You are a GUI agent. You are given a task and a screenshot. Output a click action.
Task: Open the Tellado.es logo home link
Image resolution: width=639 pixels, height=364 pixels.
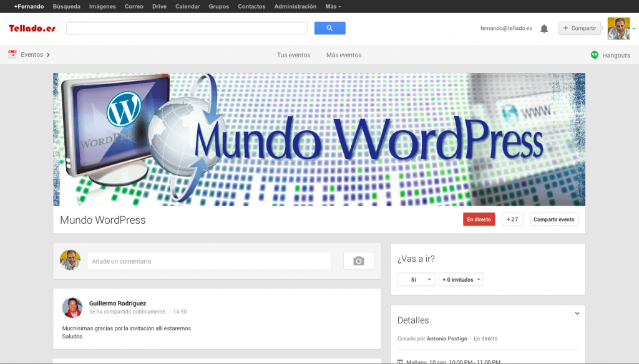click(x=32, y=28)
